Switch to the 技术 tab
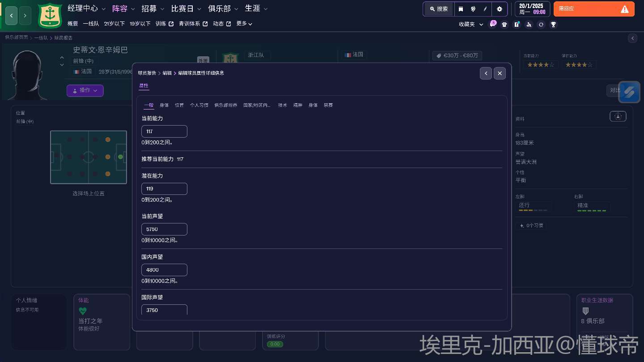This screenshot has width=644, height=362. 282,105
